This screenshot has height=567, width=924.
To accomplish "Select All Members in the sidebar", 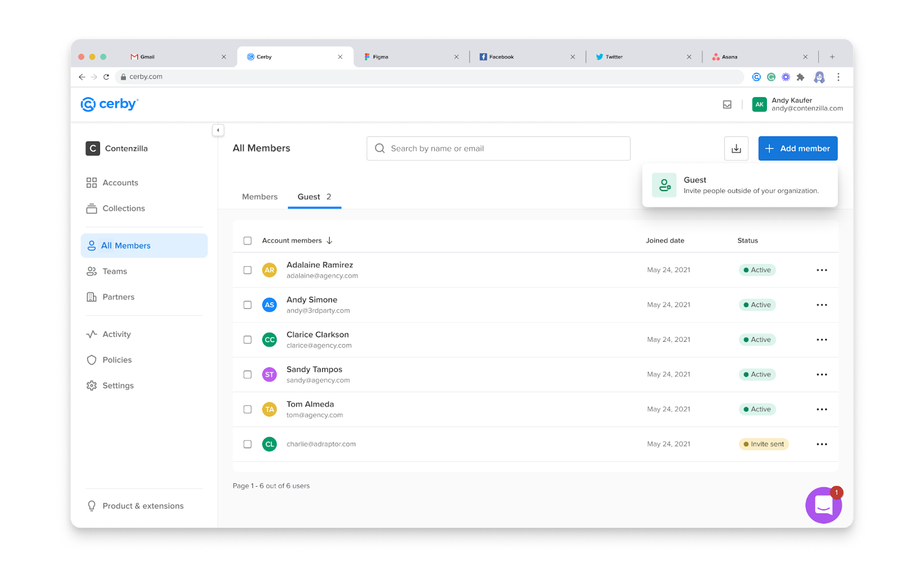I will (x=144, y=245).
